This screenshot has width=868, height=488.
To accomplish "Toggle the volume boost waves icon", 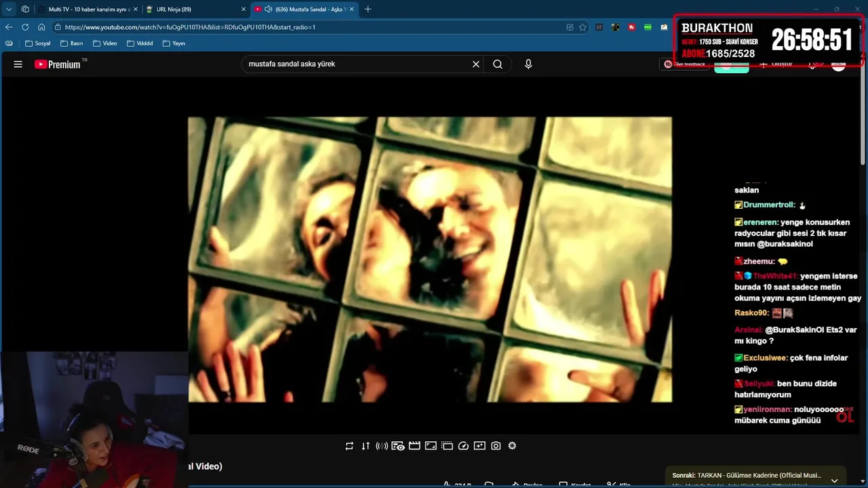I will point(382,446).
